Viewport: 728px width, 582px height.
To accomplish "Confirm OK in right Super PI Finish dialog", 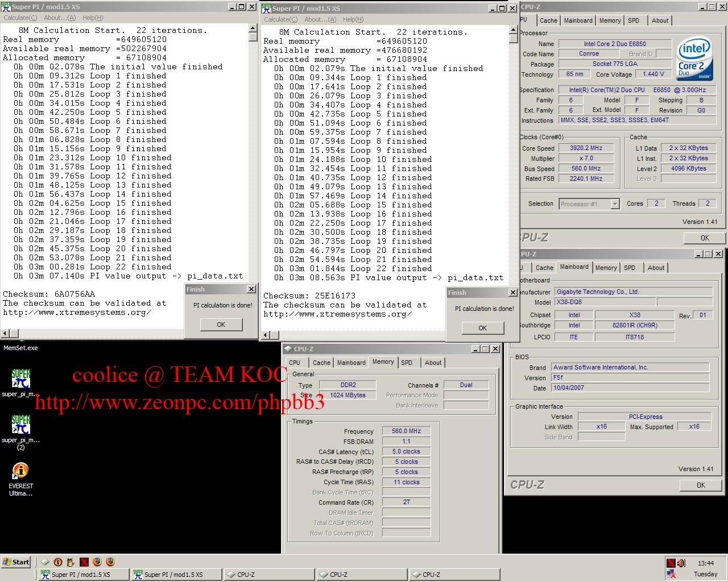I will click(x=482, y=328).
